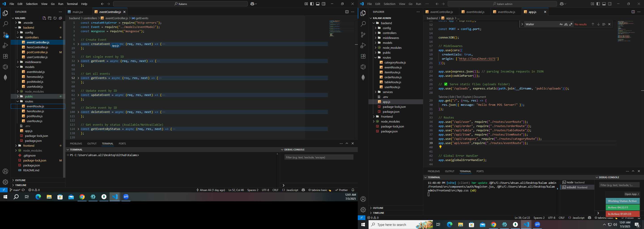The height and width of the screenshot is (229, 644).
Task: Click main* branch in Kalams status bar
Action: click(x=15, y=190)
